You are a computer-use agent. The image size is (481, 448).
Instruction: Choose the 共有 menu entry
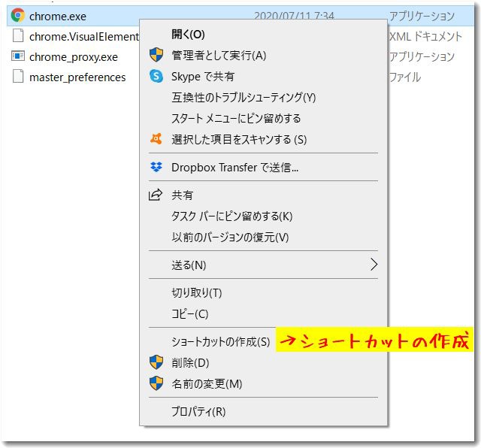182,195
